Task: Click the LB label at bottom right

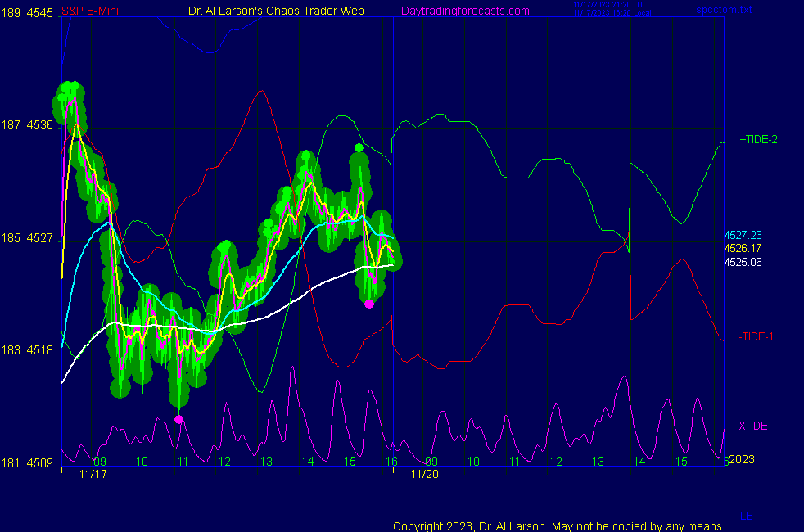Action: tap(747, 516)
